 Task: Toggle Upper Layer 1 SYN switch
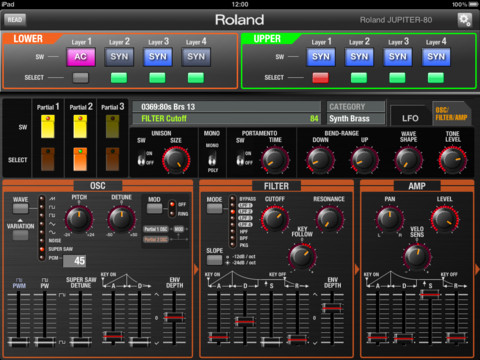coord(321,57)
